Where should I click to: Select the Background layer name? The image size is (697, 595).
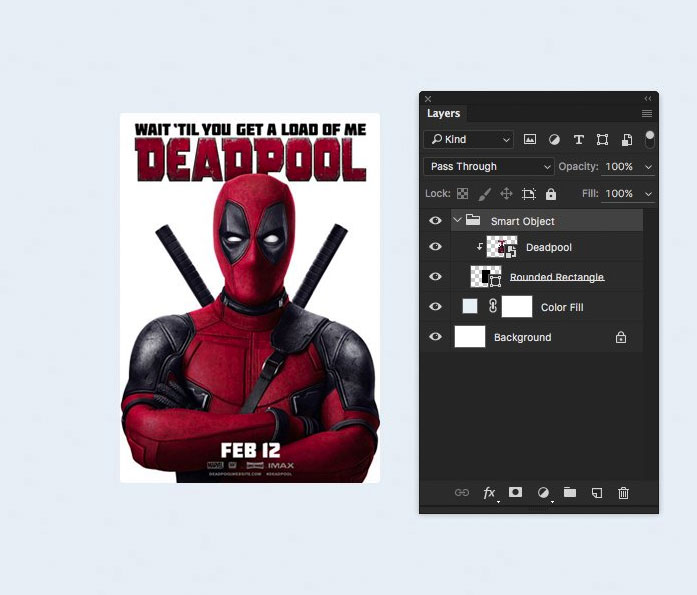tap(522, 338)
